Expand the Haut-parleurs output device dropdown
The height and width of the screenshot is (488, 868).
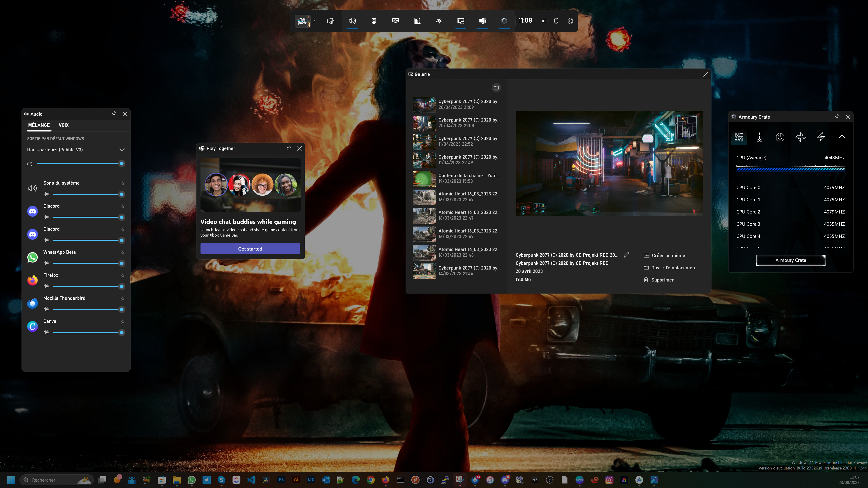pos(122,150)
